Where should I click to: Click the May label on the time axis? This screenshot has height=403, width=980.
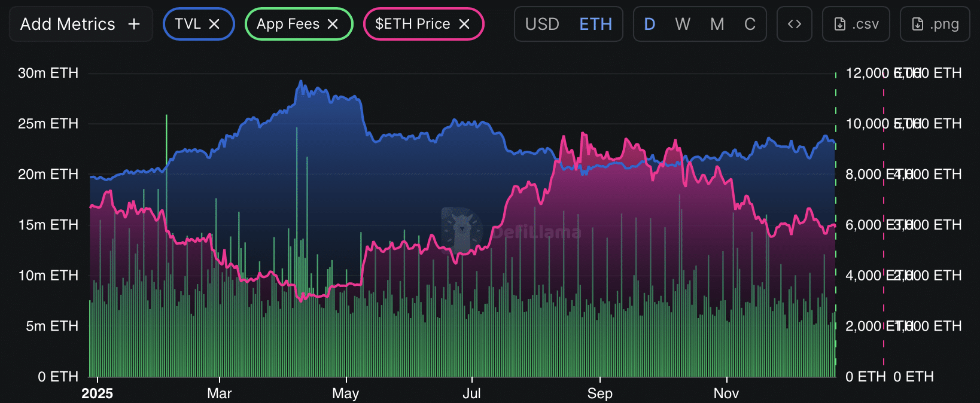(345, 393)
